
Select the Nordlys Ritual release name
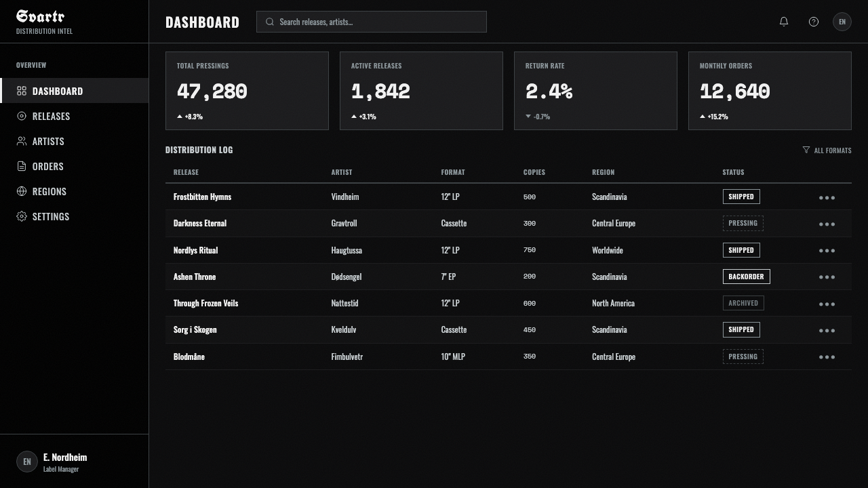tap(195, 250)
